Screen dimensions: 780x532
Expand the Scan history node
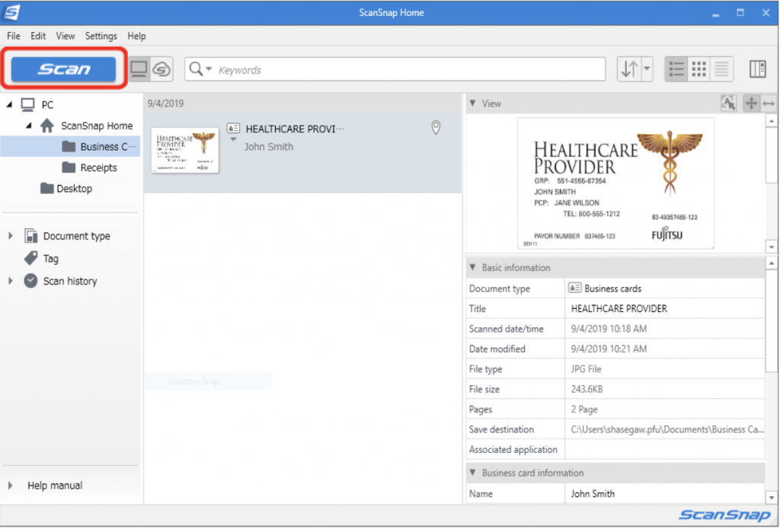(10, 281)
